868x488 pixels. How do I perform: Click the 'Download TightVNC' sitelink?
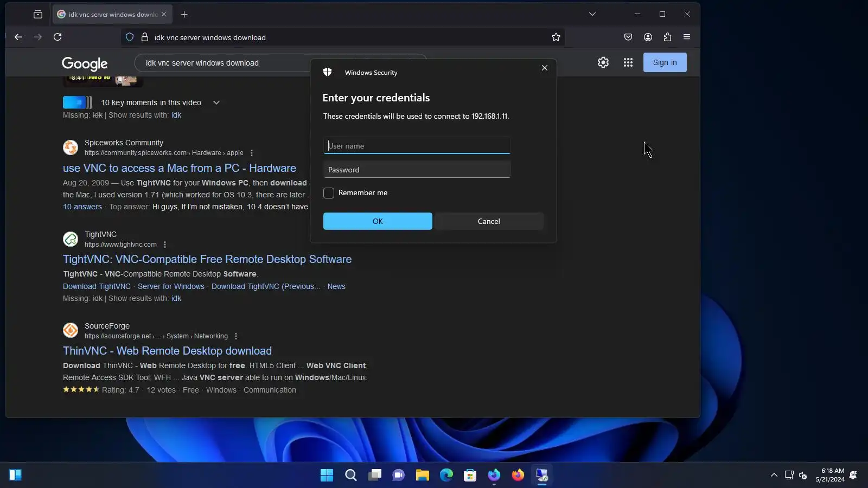coord(97,286)
